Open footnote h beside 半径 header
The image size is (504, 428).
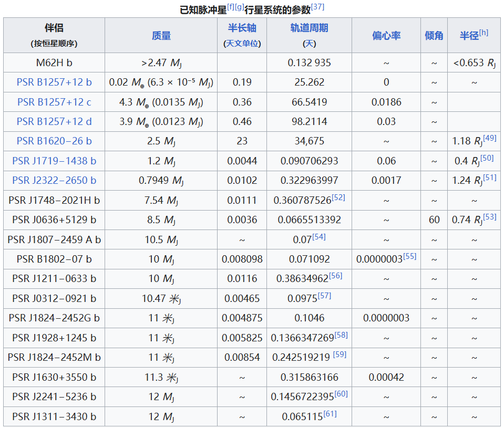pos(484,33)
